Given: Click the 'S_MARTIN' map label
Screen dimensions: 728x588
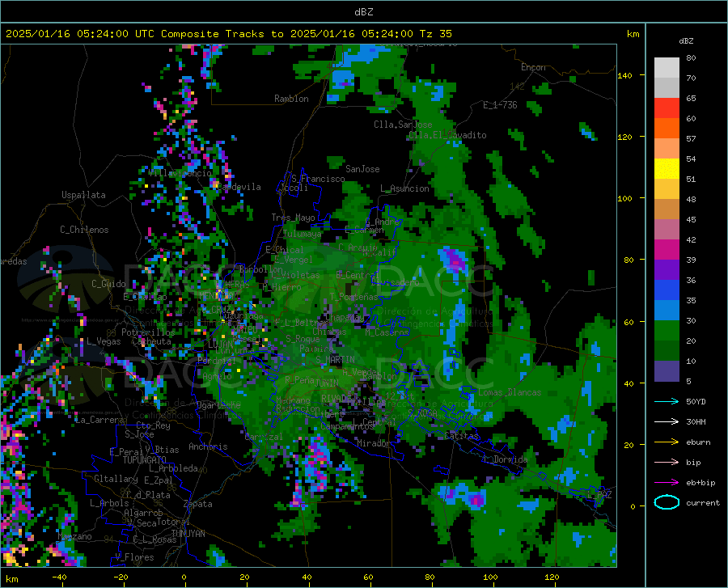Looking at the screenshot, I should click(335, 360).
